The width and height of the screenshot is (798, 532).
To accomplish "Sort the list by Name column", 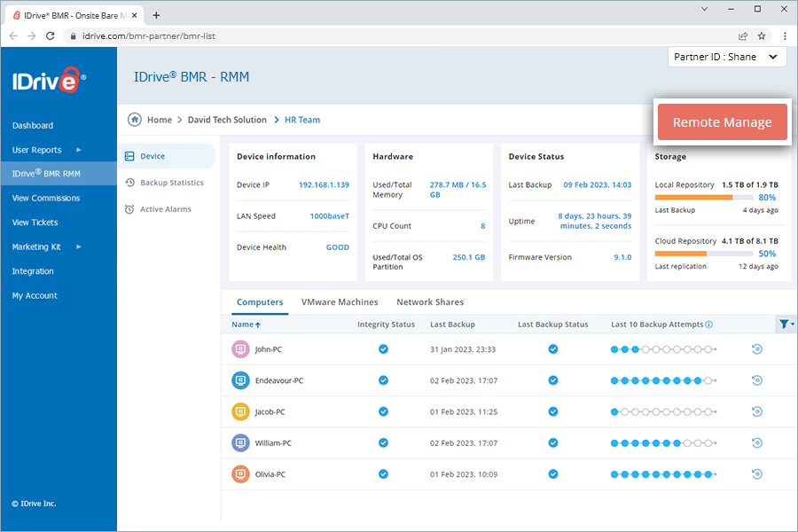I will coord(246,325).
